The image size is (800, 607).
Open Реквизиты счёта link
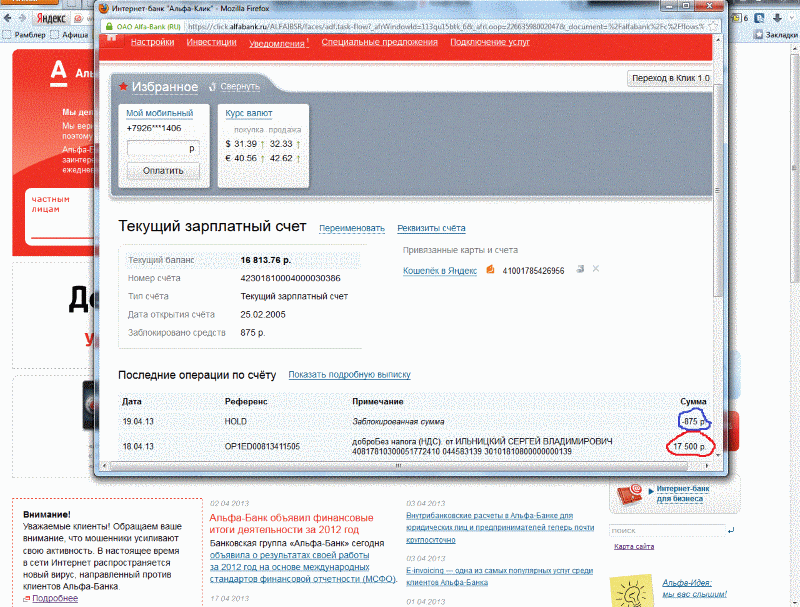click(x=431, y=228)
